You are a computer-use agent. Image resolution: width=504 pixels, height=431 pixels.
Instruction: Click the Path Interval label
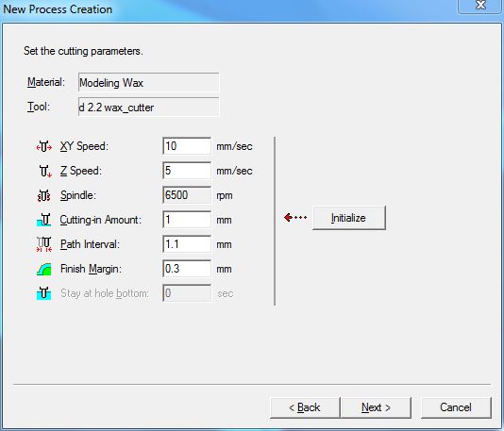(x=90, y=244)
